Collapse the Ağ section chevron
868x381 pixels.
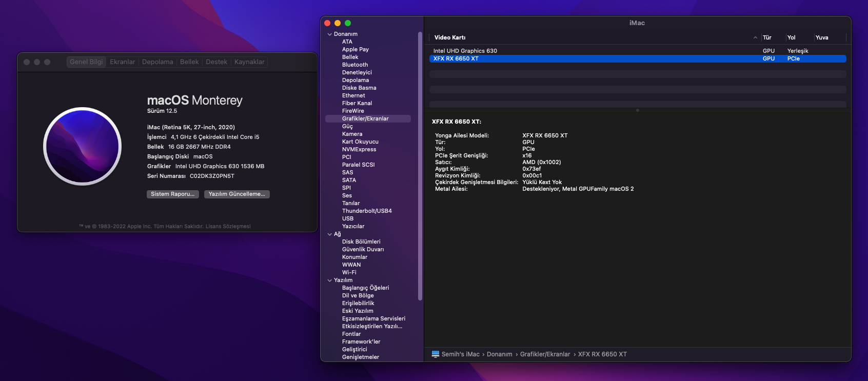coord(329,234)
